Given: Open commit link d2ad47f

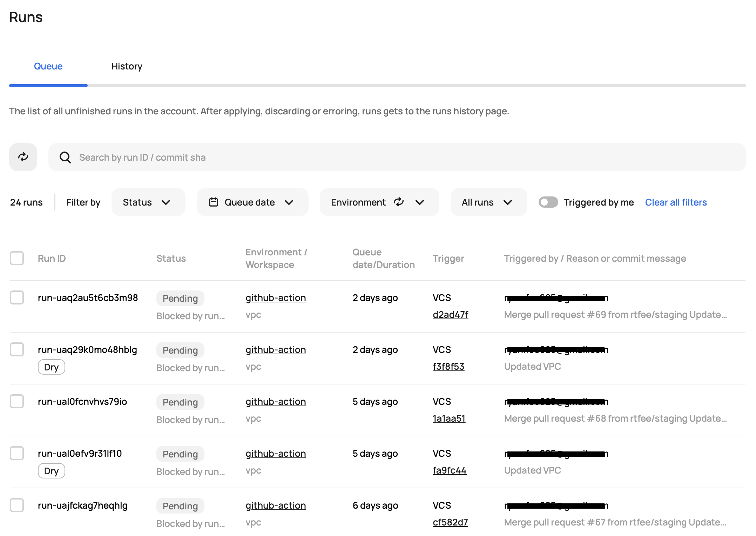Looking at the screenshot, I should click(x=450, y=315).
